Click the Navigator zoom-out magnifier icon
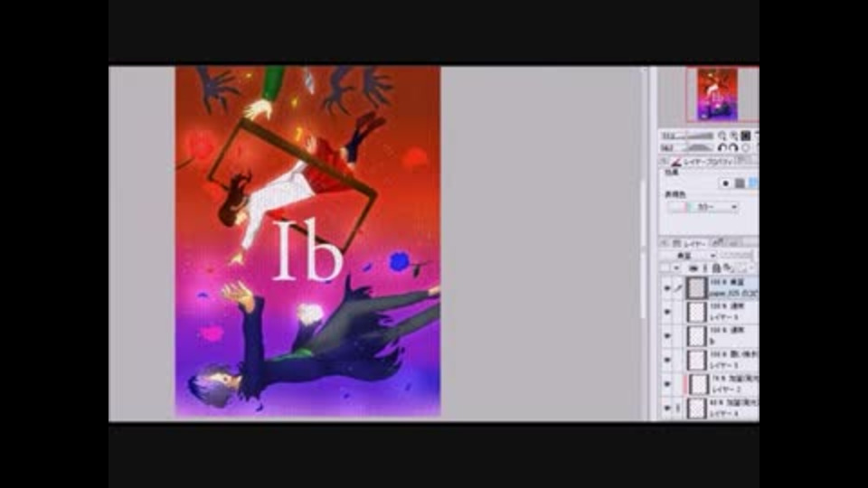 [x=722, y=136]
